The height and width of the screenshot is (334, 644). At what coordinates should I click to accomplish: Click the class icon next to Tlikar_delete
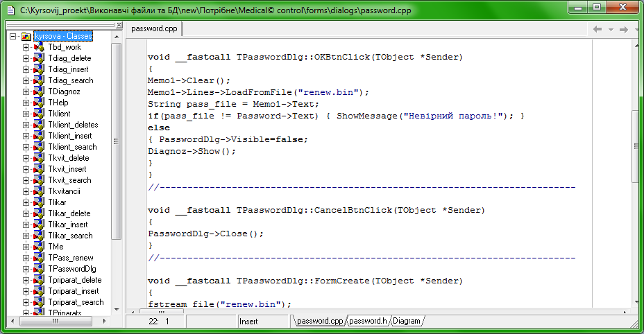[39, 213]
